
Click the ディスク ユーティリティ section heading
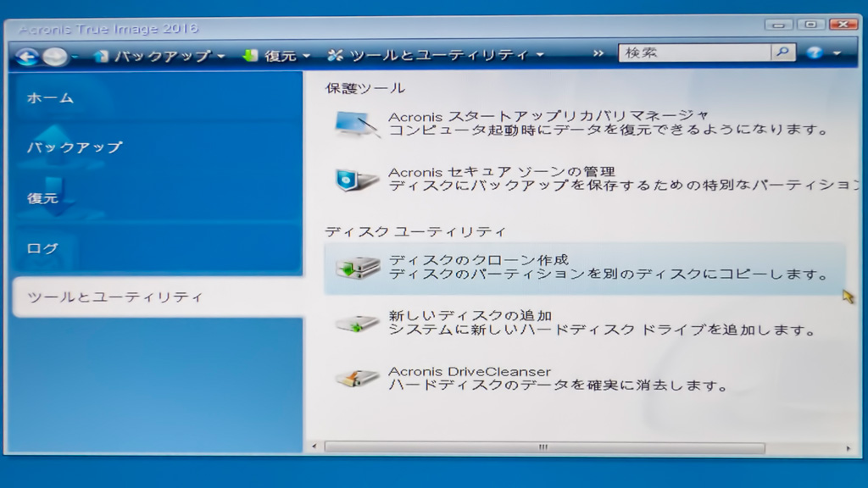pyautogui.click(x=415, y=231)
